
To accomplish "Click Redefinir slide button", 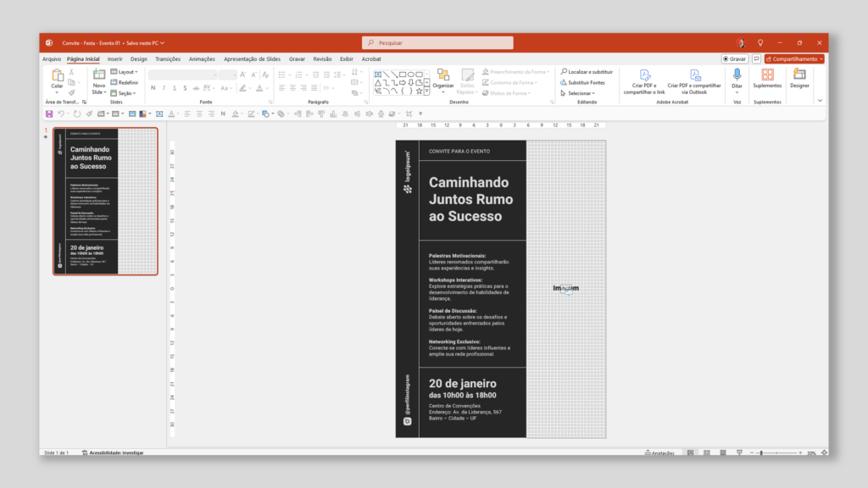I will [x=125, y=82].
